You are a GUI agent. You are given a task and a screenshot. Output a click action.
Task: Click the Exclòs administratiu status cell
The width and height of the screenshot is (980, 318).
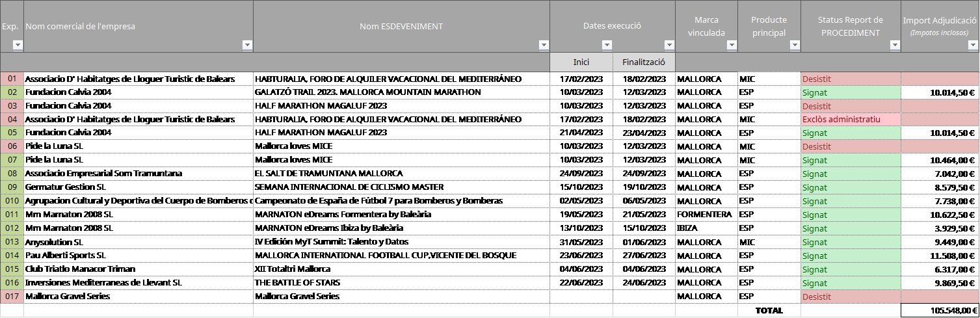tap(851, 119)
